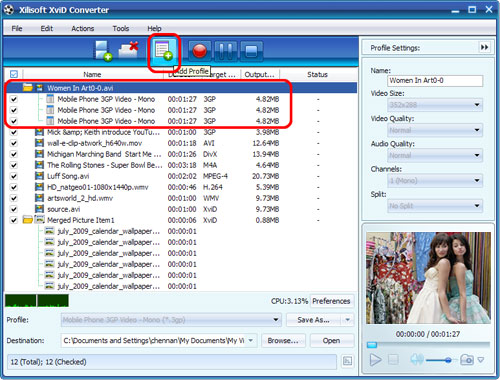Click the video icon of HD_natgeo01-1080x1440p.wmv
The height and width of the screenshot is (380, 500).
pos(39,187)
